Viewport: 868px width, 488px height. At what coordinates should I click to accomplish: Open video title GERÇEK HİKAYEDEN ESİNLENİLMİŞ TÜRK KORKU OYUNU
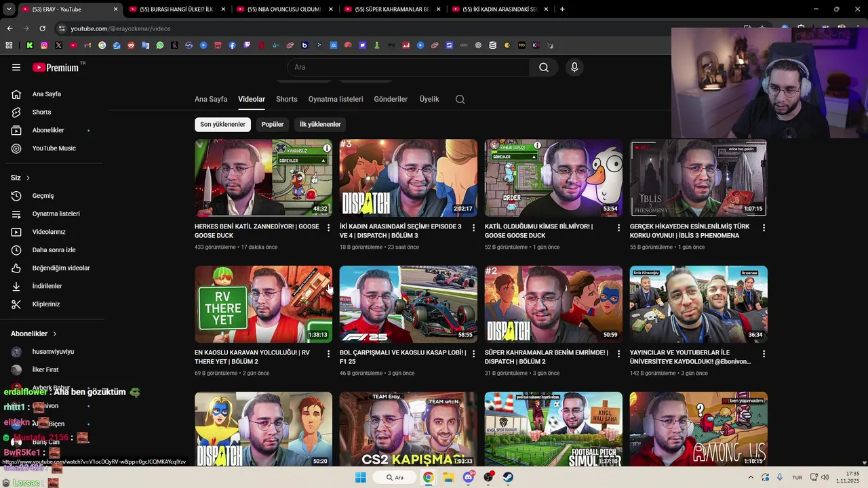point(689,231)
